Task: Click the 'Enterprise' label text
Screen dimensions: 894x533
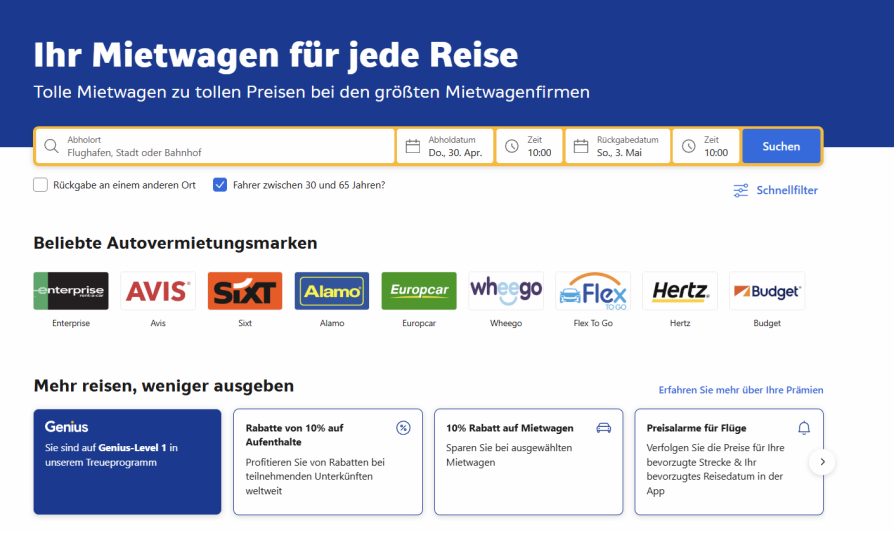Action: (71, 323)
